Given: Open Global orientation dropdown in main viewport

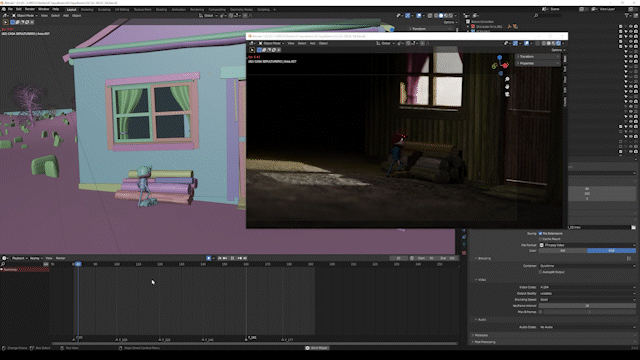Looking at the screenshot, I should click(209, 16).
